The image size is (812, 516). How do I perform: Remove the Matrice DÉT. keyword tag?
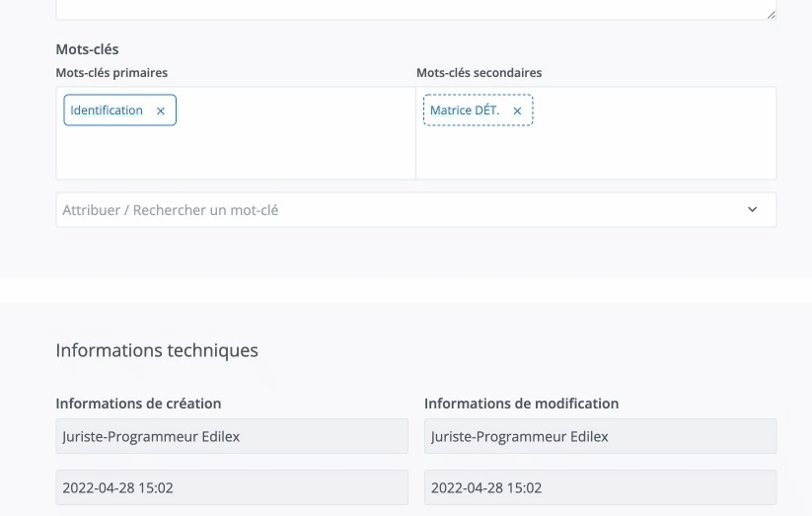[517, 111]
